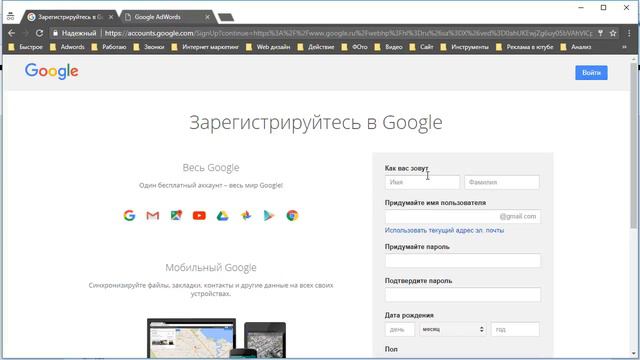The width and height of the screenshot is (640, 360).
Task: Click the Google Drive icon
Action: (x=222, y=216)
